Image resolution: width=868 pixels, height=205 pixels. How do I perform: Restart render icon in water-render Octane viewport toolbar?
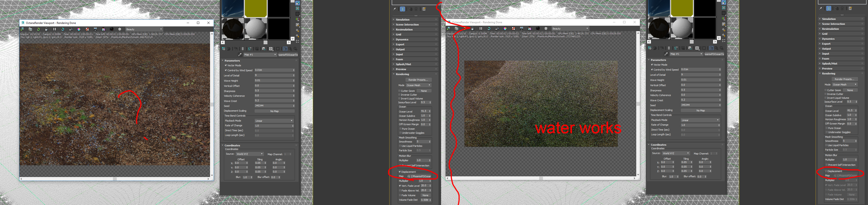tap(489, 29)
